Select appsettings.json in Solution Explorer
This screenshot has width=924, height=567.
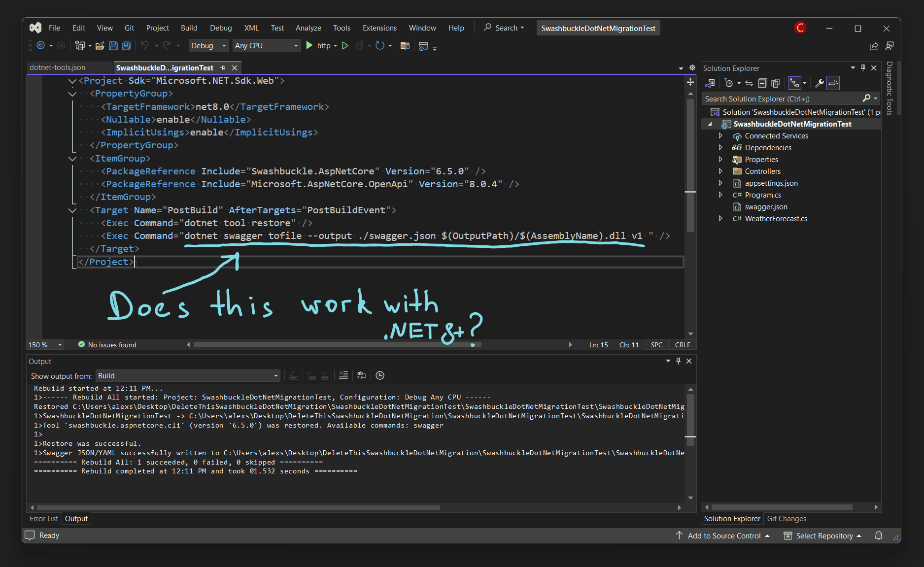(x=771, y=183)
